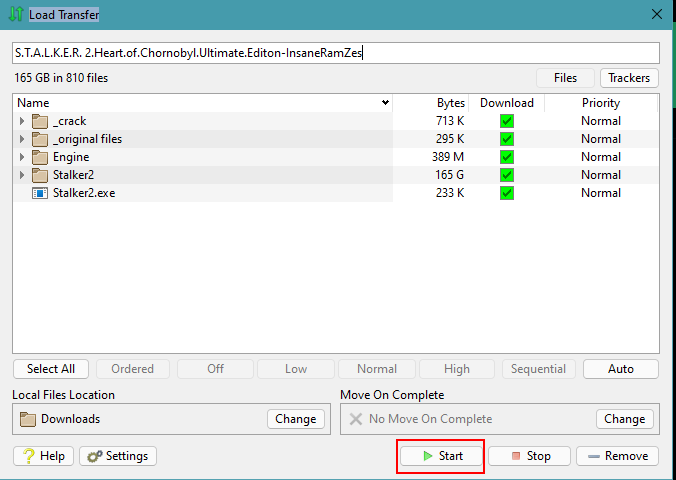Click the Priority column header
This screenshot has height=480, width=676.
(x=601, y=103)
